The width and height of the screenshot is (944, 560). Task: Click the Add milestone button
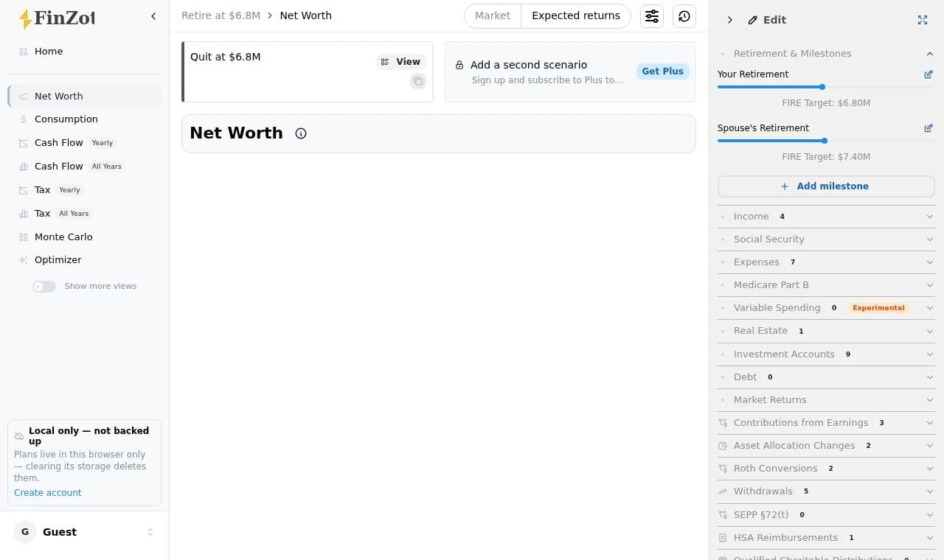(x=826, y=186)
